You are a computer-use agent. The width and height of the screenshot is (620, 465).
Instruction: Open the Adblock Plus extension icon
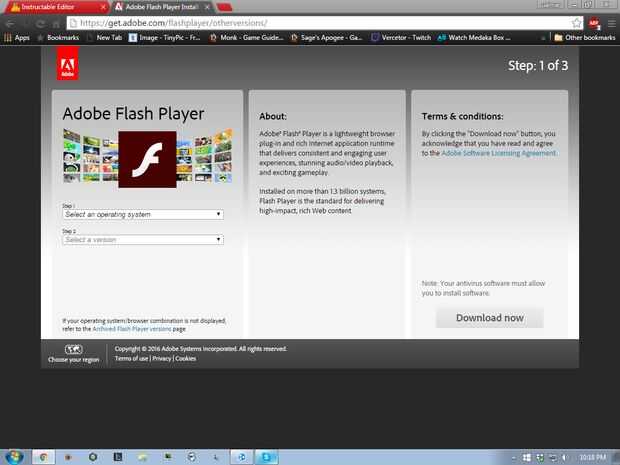594,23
